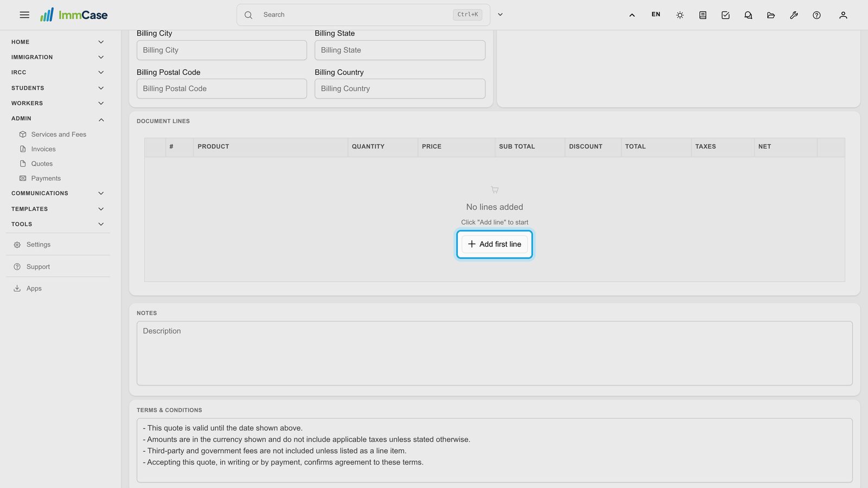This screenshot has height=488, width=868.
Task: Expand the IRCC sidebar section
Action: 58,72
